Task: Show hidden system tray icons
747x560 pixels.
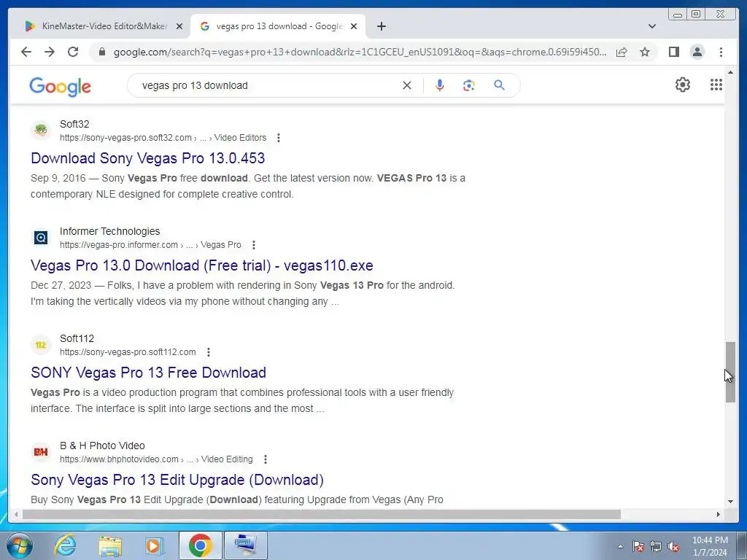Action: click(x=620, y=546)
